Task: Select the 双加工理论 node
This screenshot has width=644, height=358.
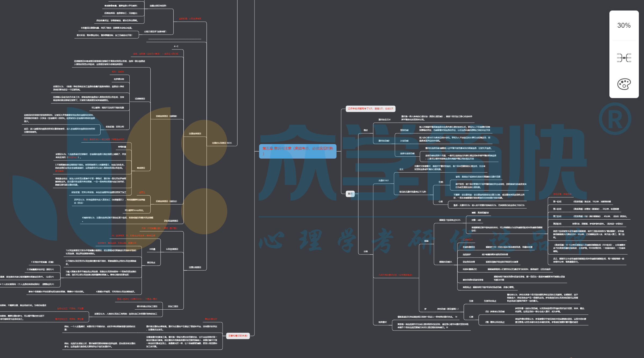Action: [x=173, y=306]
